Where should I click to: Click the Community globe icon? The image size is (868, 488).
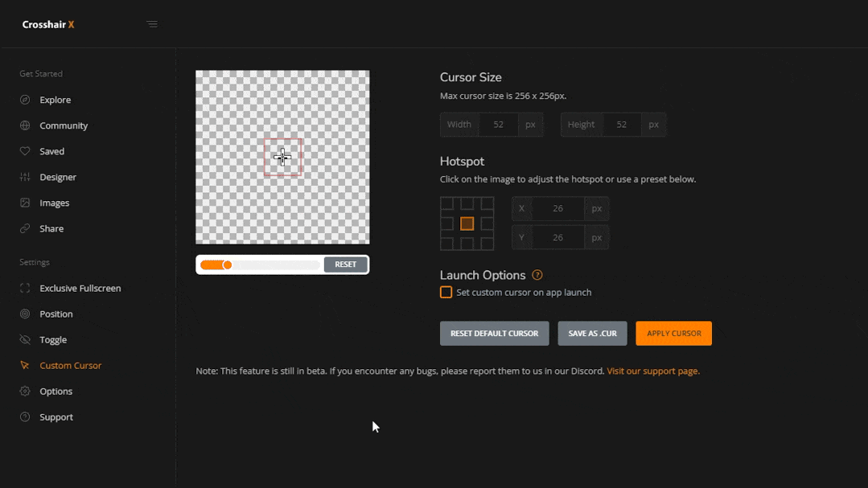25,125
